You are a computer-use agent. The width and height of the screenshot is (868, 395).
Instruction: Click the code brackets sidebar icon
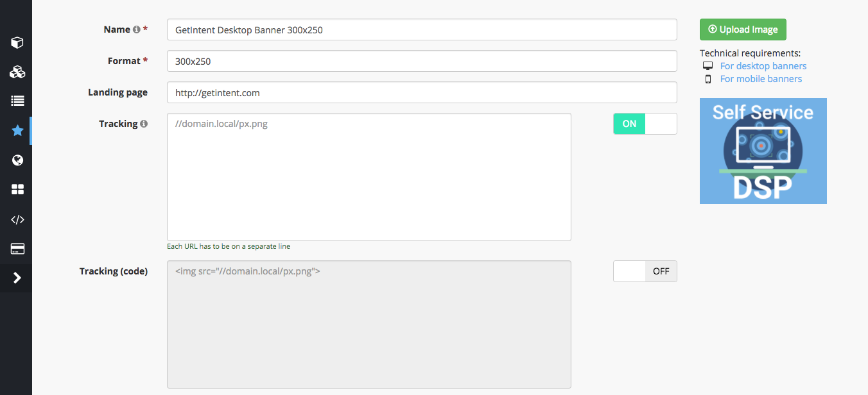(17, 219)
